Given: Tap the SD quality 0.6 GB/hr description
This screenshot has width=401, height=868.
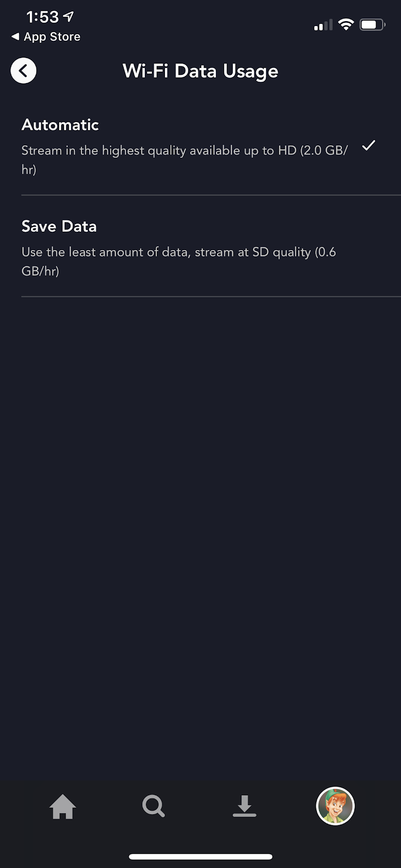Looking at the screenshot, I should 179,261.
